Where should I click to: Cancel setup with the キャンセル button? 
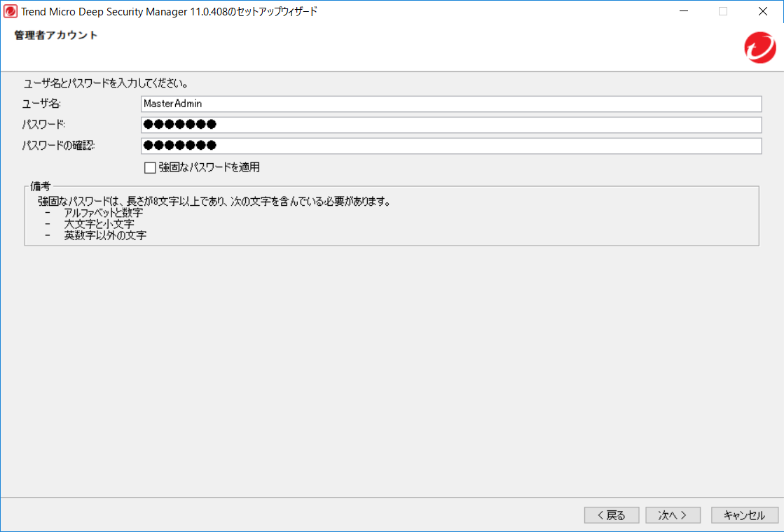[x=745, y=515]
